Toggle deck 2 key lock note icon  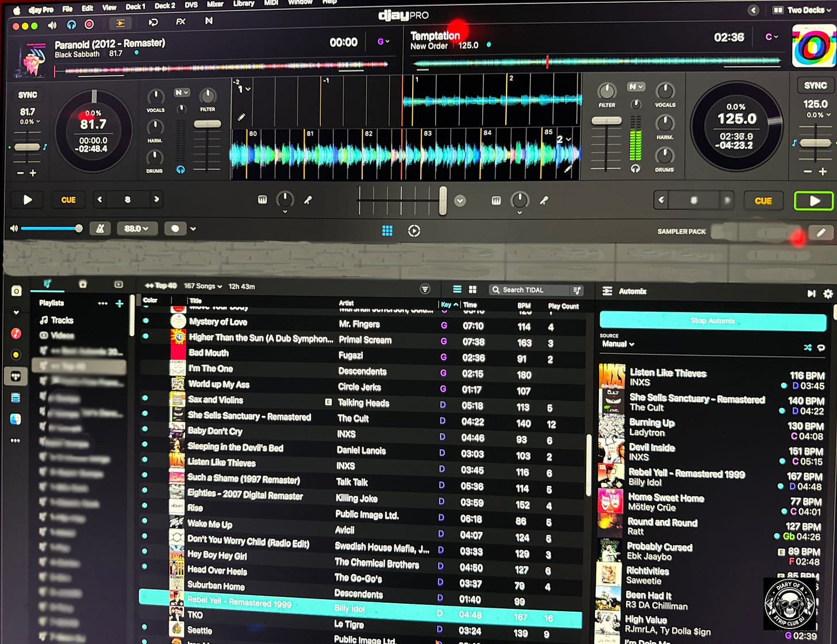[794, 142]
